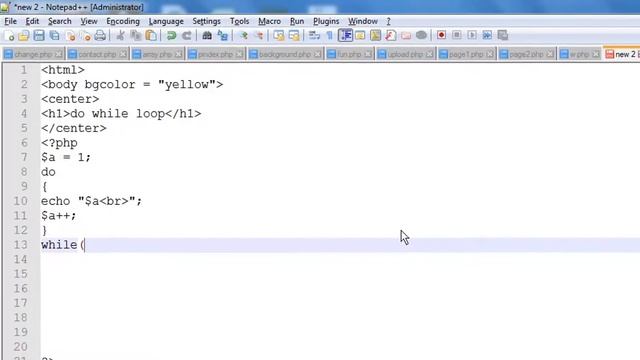Open the Tools menu

[x=239, y=21]
